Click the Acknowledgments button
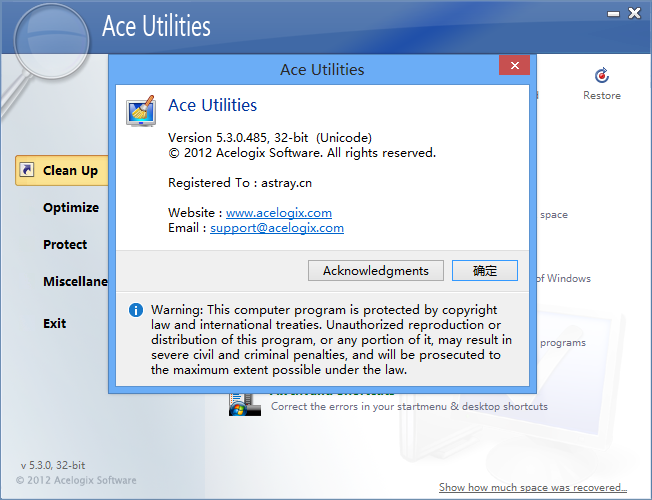This screenshot has height=500, width=652. click(376, 271)
